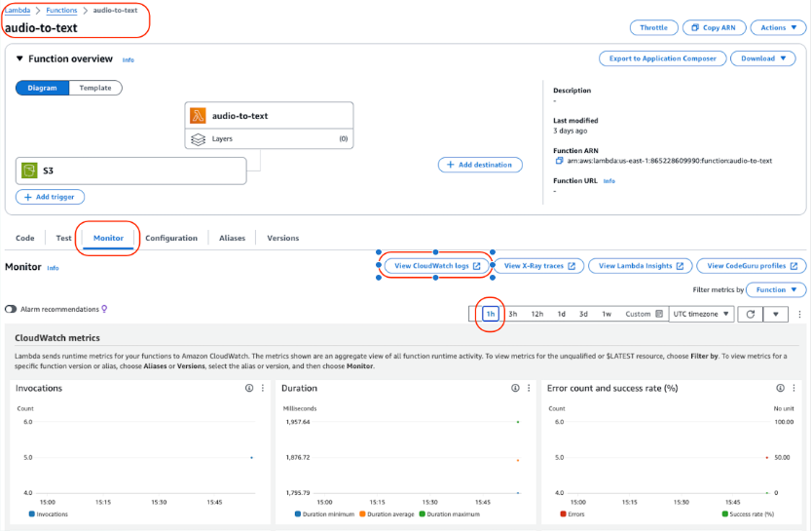Switch to the Monitor tab
The width and height of the screenshot is (812, 532).
108,238
